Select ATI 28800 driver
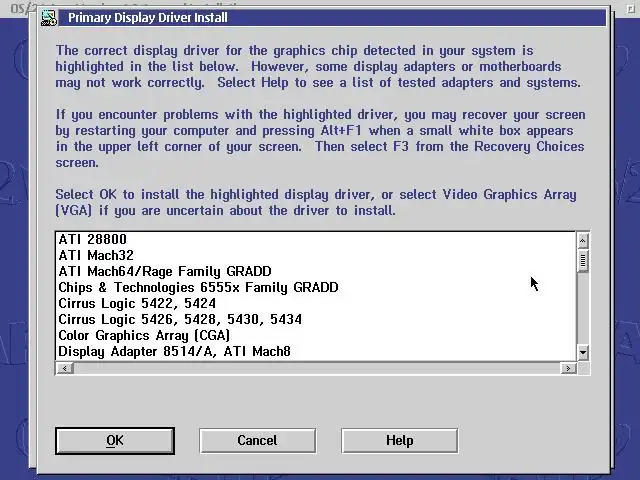 coord(315,240)
